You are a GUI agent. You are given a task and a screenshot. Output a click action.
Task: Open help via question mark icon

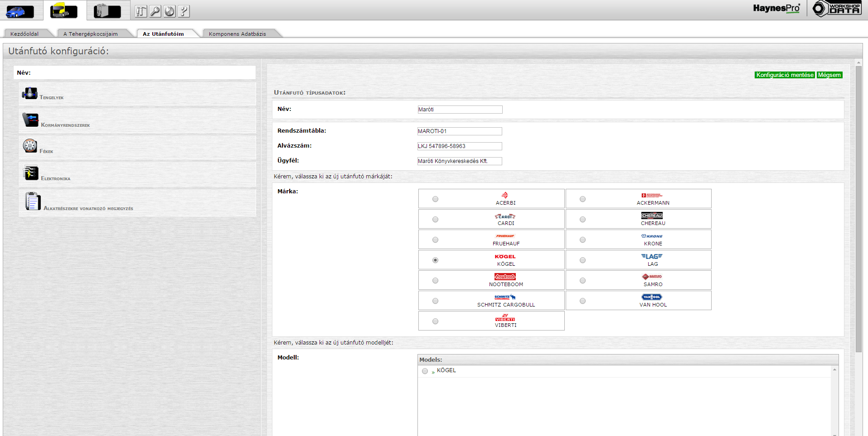(x=184, y=11)
